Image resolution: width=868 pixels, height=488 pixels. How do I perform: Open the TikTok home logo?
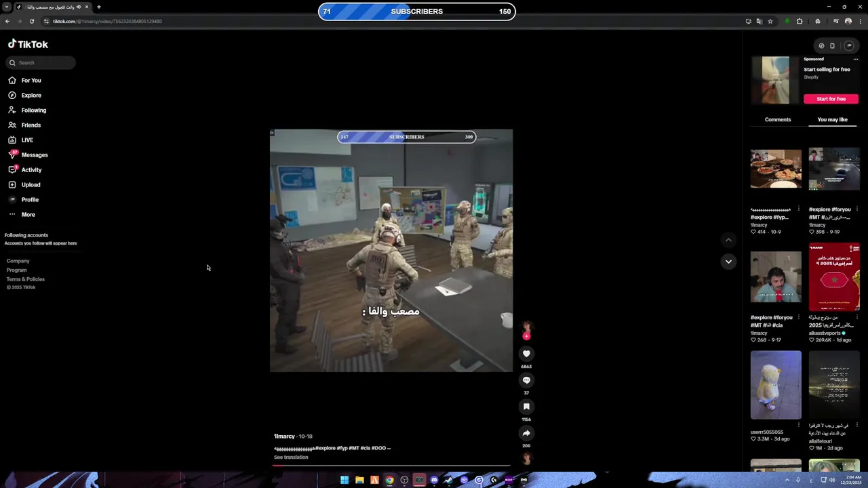(x=28, y=44)
